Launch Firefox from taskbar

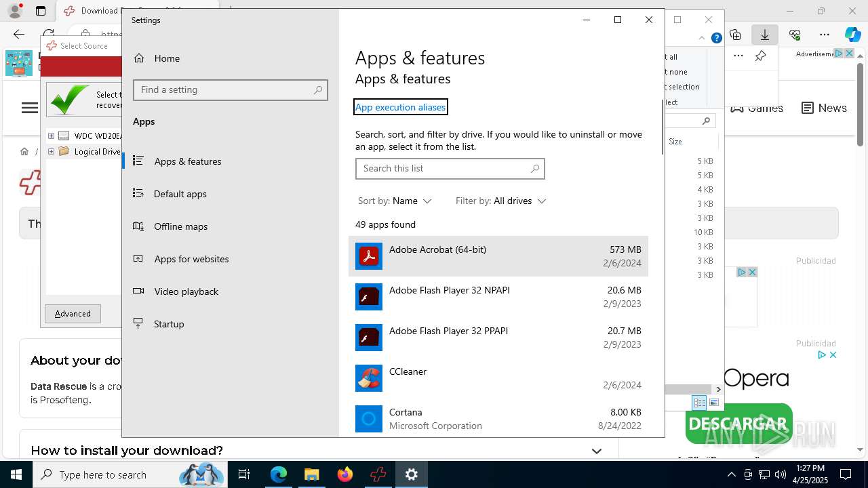344,474
